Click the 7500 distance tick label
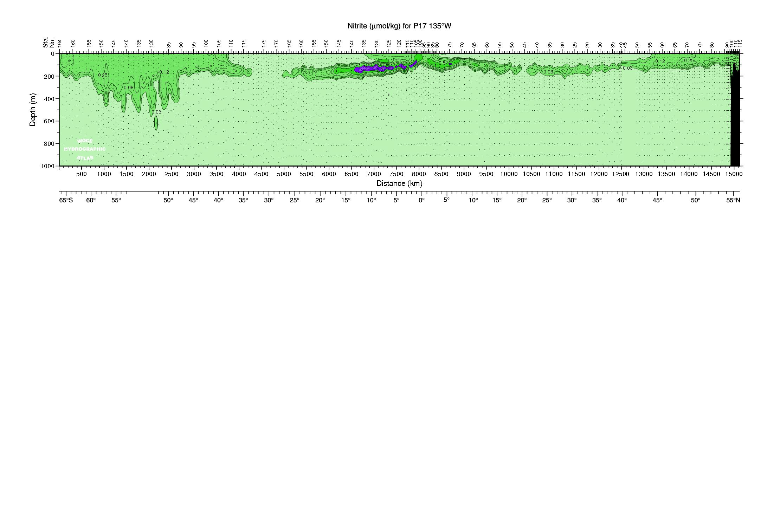Viewport: 780px width, 532px height. 397,174
